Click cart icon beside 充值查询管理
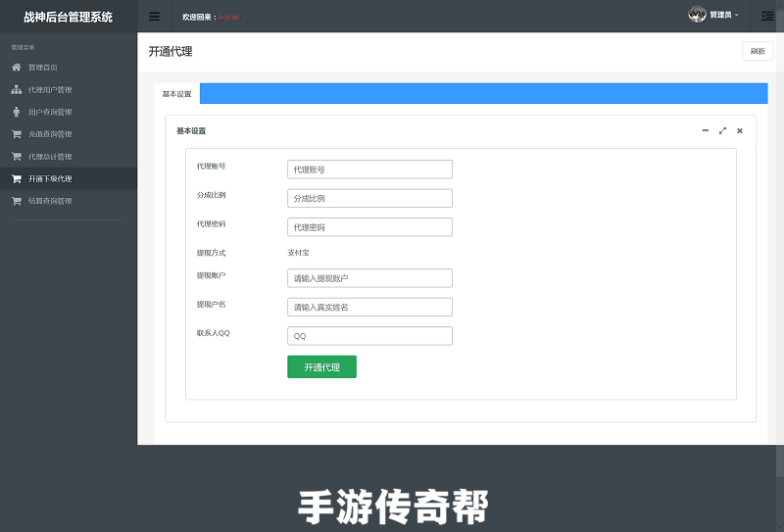The height and width of the screenshot is (532, 784). 17,134
